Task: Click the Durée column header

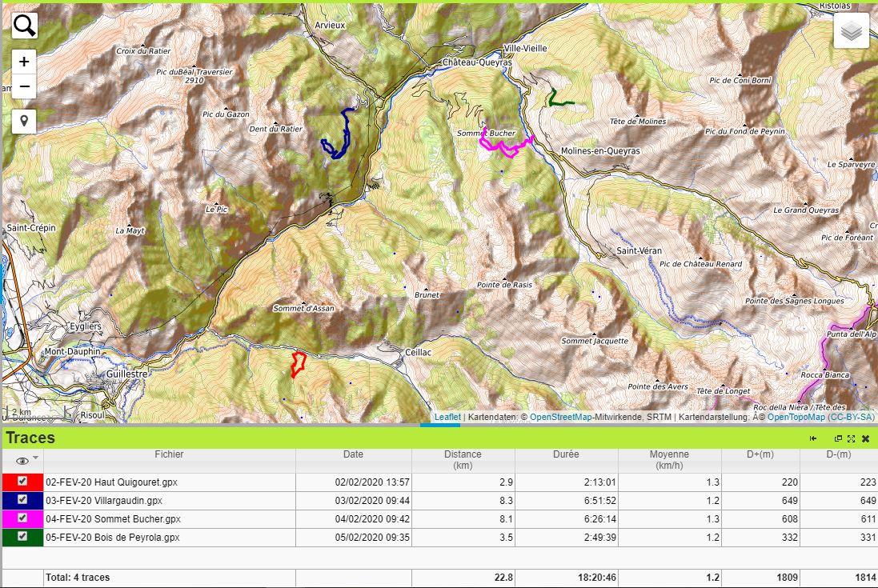Action: pyautogui.click(x=566, y=454)
